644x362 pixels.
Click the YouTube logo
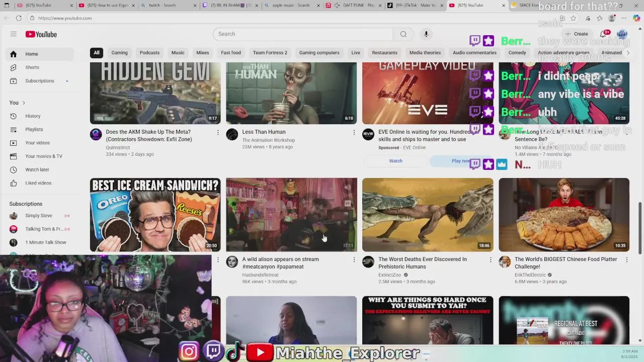pyautogui.click(x=41, y=34)
